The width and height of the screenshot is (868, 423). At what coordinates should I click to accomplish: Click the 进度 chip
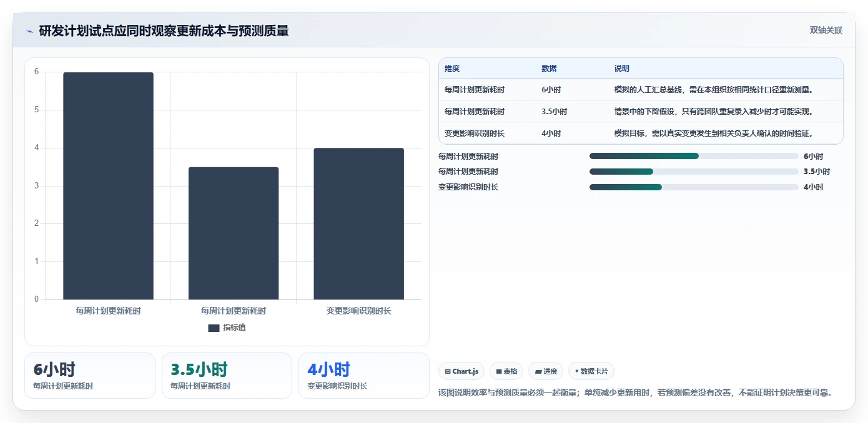pos(546,371)
